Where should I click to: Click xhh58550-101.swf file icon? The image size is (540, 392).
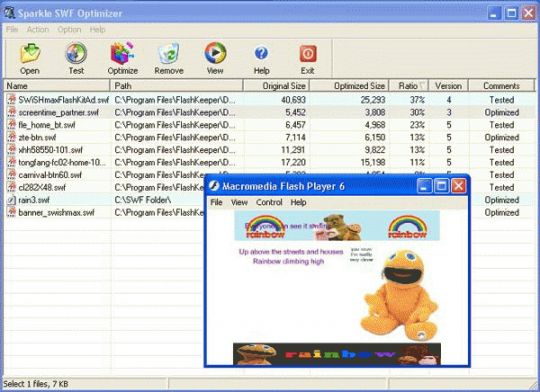pos(11,150)
